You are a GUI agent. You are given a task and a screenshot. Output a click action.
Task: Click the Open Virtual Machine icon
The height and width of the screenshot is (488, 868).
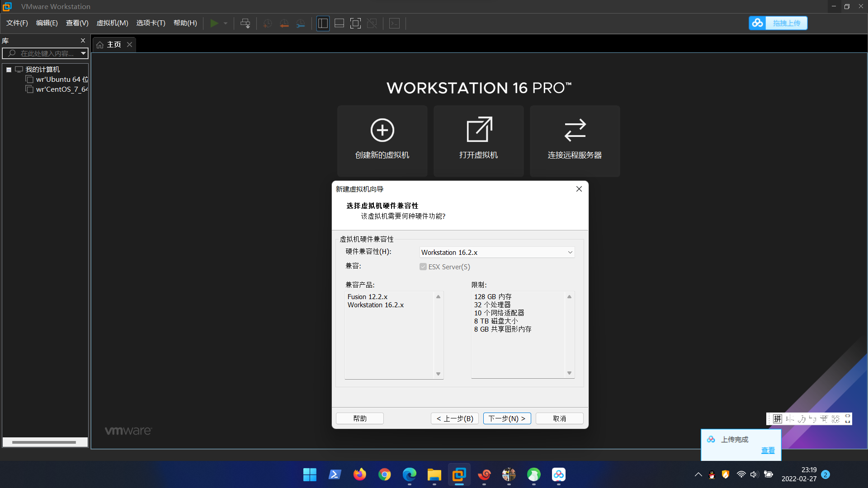tap(478, 130)
